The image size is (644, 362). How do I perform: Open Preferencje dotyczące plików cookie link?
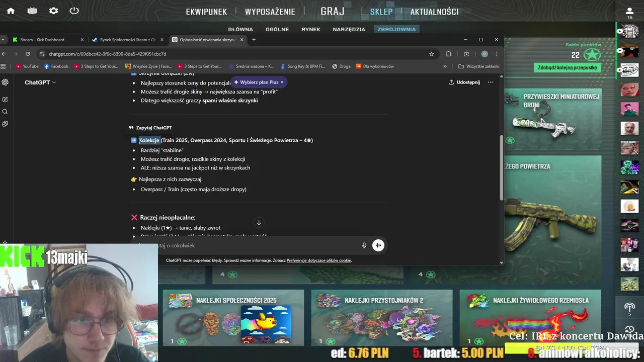pyautogui.click(x=319, y=260)
